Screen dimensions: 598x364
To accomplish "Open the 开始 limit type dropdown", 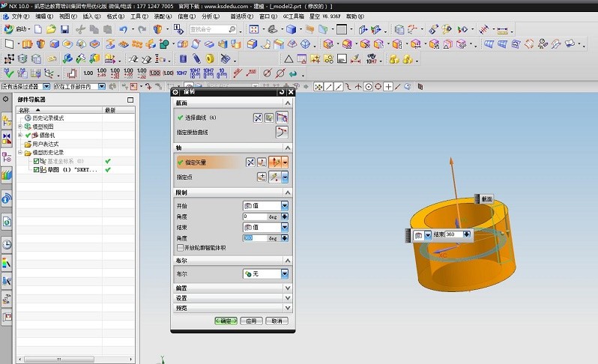I will pos(265,206).
